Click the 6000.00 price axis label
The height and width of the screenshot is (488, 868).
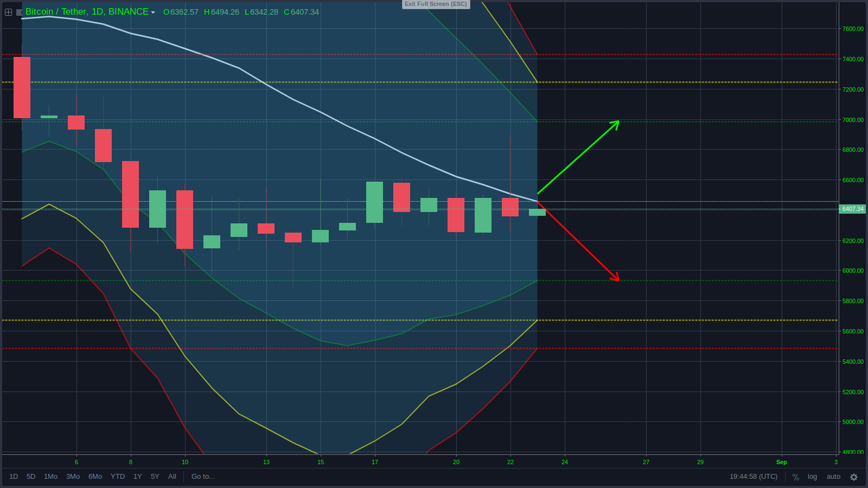tap(853, 271)
